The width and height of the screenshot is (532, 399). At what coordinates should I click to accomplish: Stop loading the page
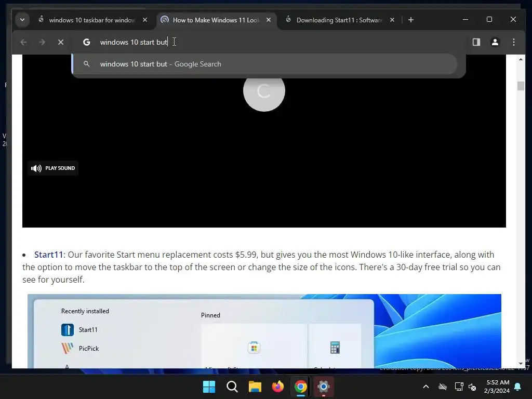(61, 42)
